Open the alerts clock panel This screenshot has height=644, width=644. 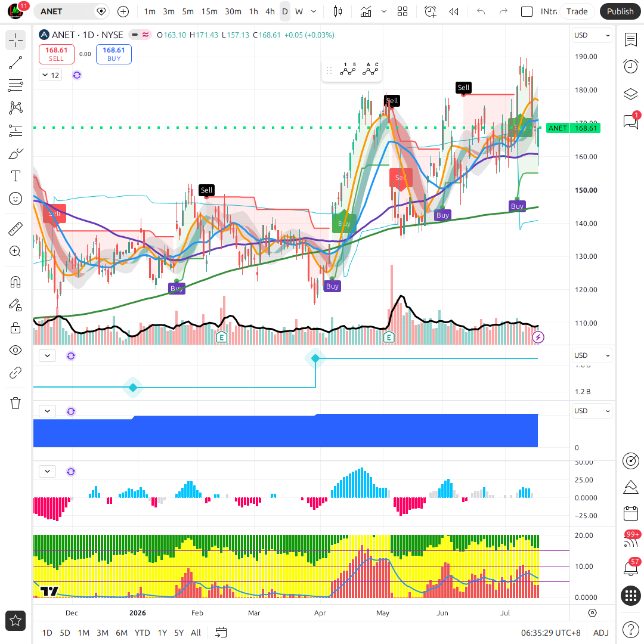(x=630, y=67)
